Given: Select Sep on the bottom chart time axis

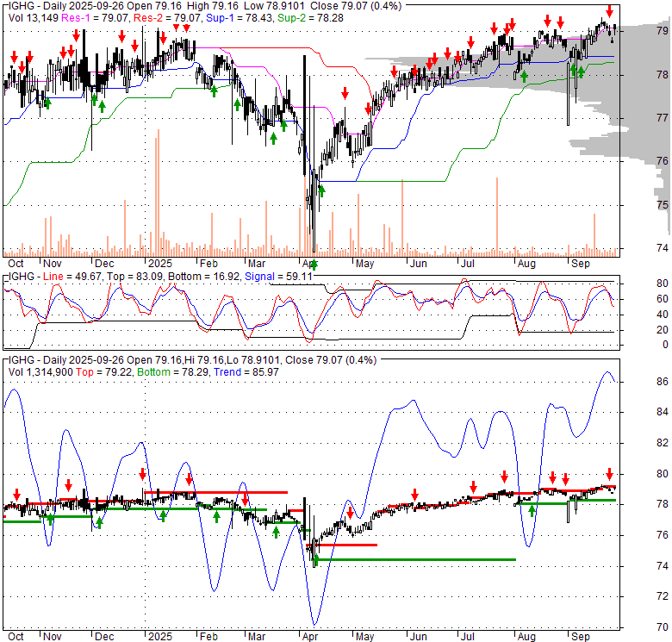Looking at the screenshot, I should click(581, 637).
